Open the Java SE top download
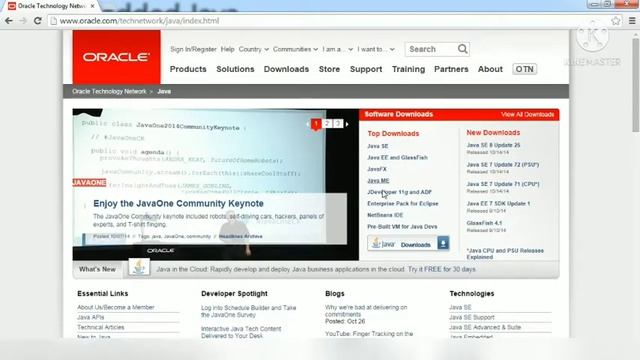Screen dimensions: 640x360 pos(378,146)
